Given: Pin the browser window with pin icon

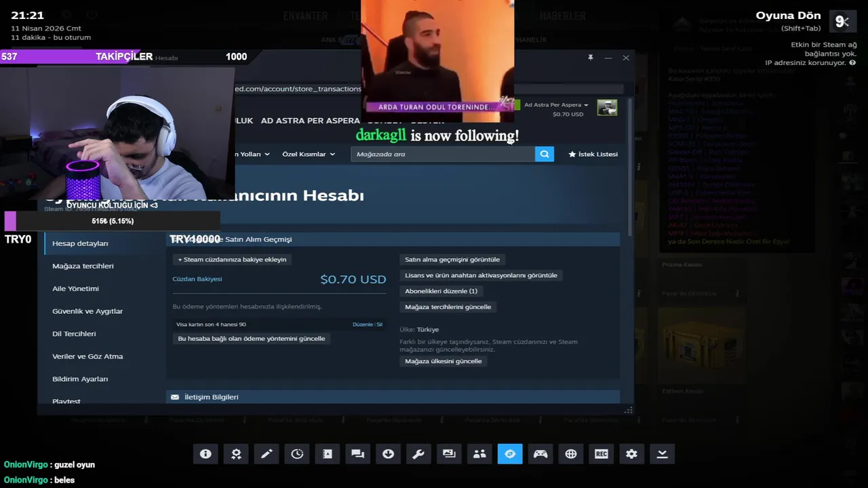Looking at the screenshot, I should click(x=591, y=58).
